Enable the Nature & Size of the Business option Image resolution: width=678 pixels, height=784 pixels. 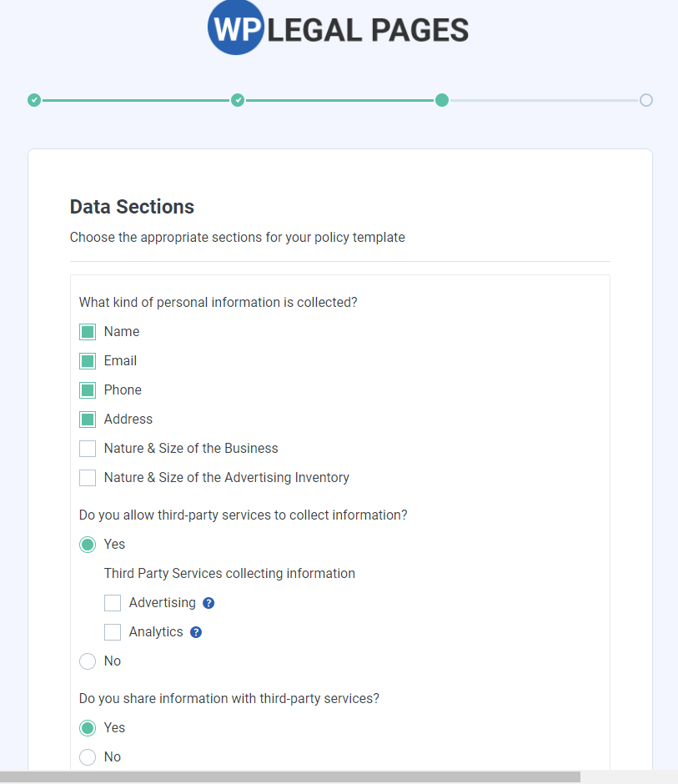87,448
